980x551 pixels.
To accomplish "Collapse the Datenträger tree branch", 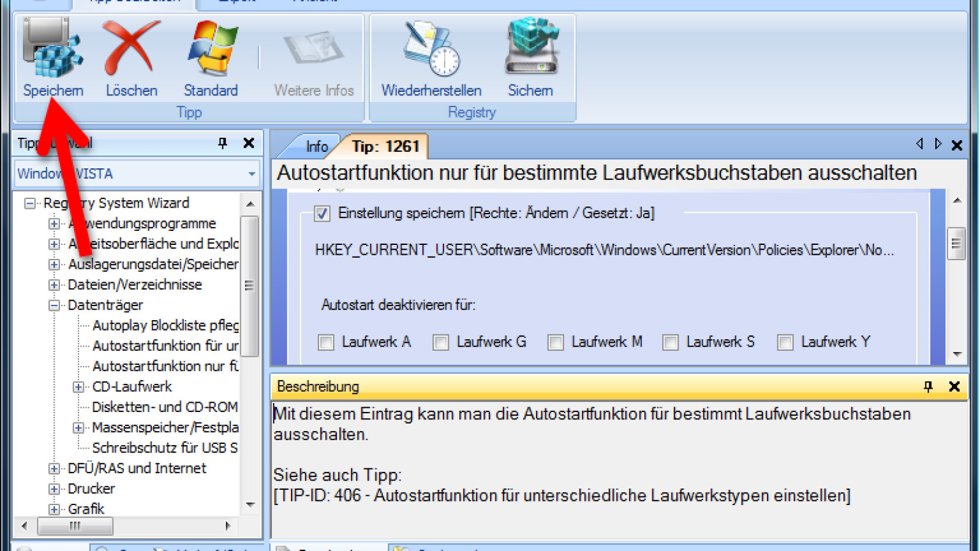I will point(53,305).
